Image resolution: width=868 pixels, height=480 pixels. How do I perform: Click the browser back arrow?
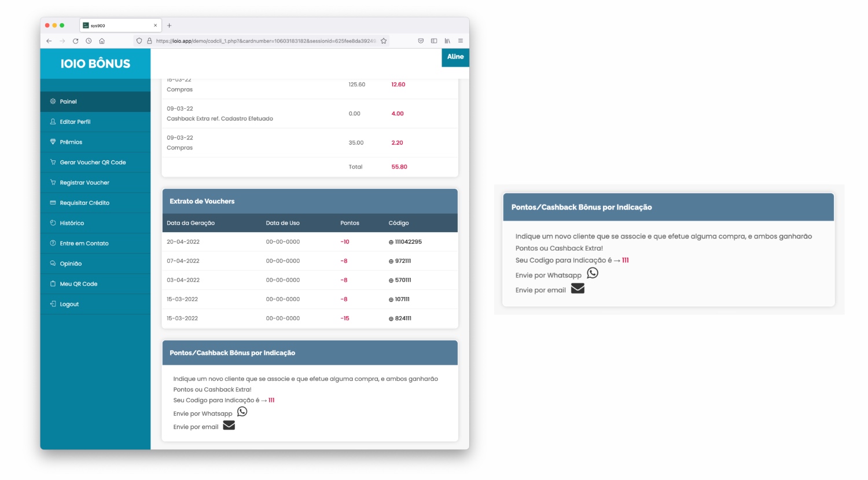(49, 41)
